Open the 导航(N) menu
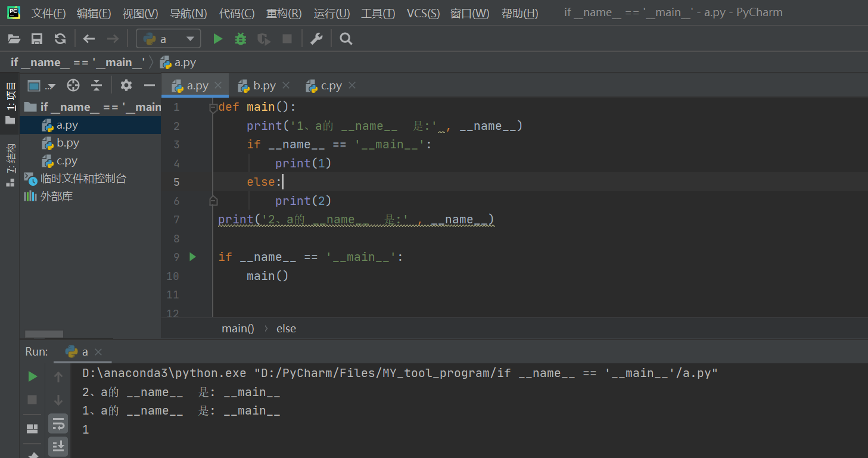Viewport: 868px width, 458px height. click(188, 13)
